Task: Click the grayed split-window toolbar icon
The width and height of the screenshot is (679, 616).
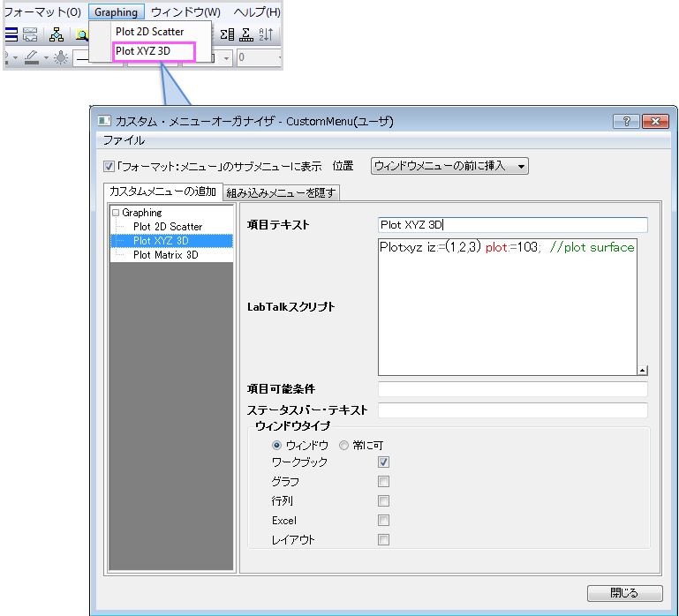Action: click(x=30, y=34)
